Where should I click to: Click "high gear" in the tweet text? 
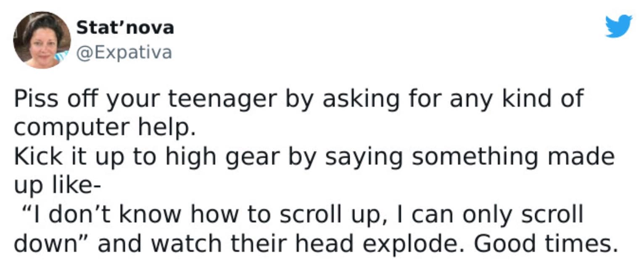(222, 157)
